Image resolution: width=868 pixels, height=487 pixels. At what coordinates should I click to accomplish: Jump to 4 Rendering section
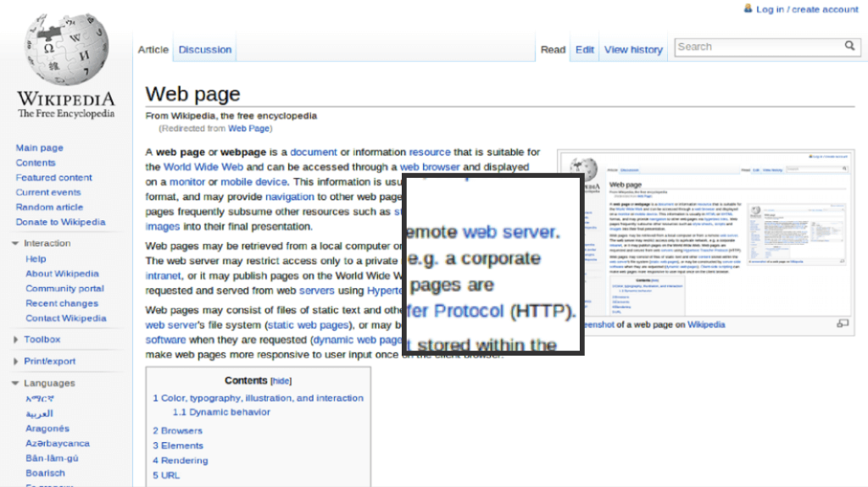pyautogui.click(x=181, y=461)
